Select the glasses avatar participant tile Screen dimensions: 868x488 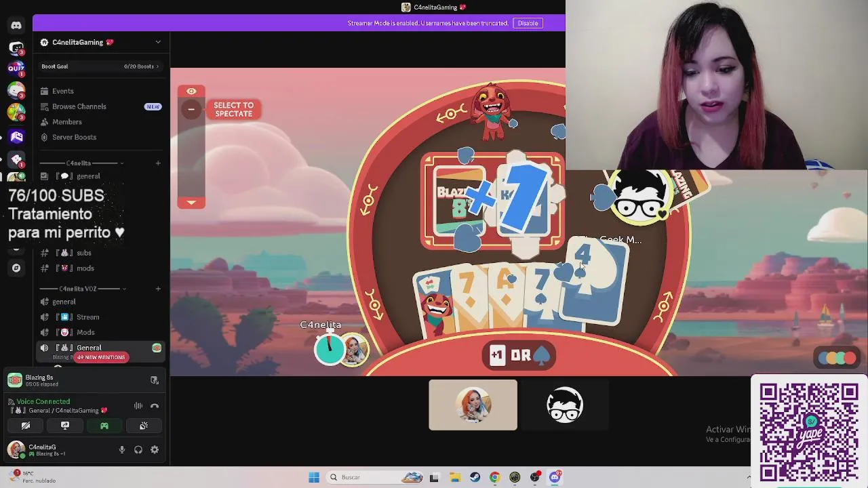click(564, 405)
